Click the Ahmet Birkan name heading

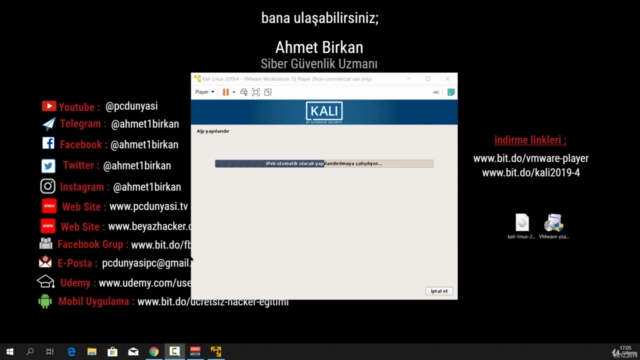click(319, 47)
